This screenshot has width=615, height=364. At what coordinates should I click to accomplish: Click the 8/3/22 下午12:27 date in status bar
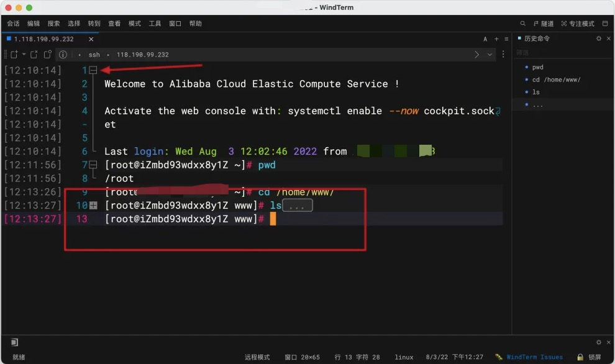pos(455,357)
